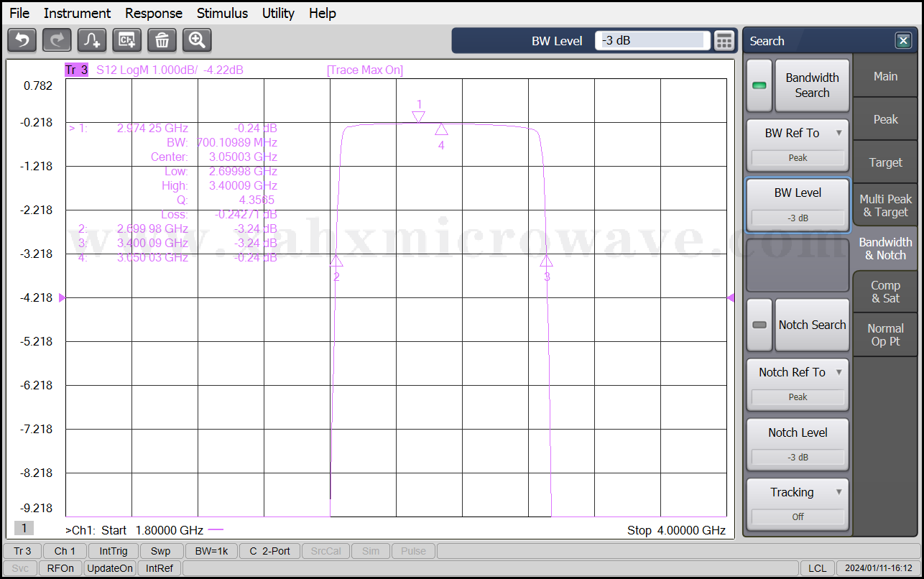
Task: Click the add trace icon
Action: point(92,40)
